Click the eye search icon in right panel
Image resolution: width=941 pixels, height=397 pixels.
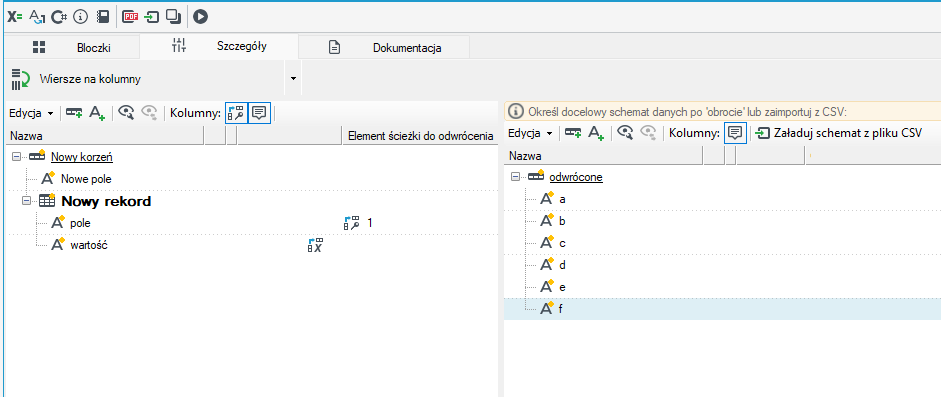[x=625, y=133]
